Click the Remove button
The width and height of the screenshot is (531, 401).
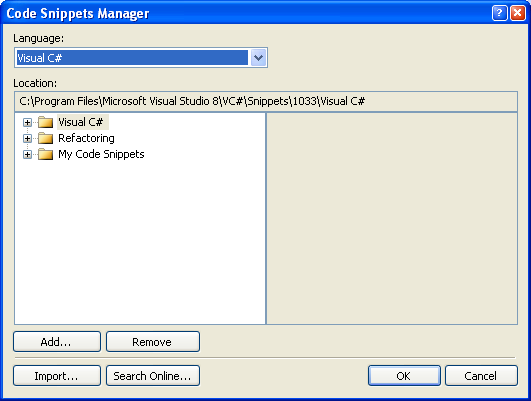tap(153, 342)
